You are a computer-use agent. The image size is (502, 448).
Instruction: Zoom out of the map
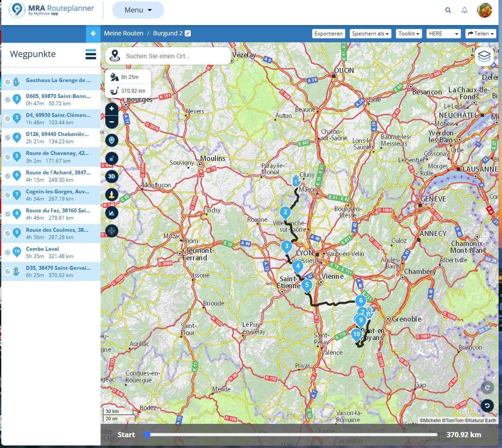click(x=111, y=122)
